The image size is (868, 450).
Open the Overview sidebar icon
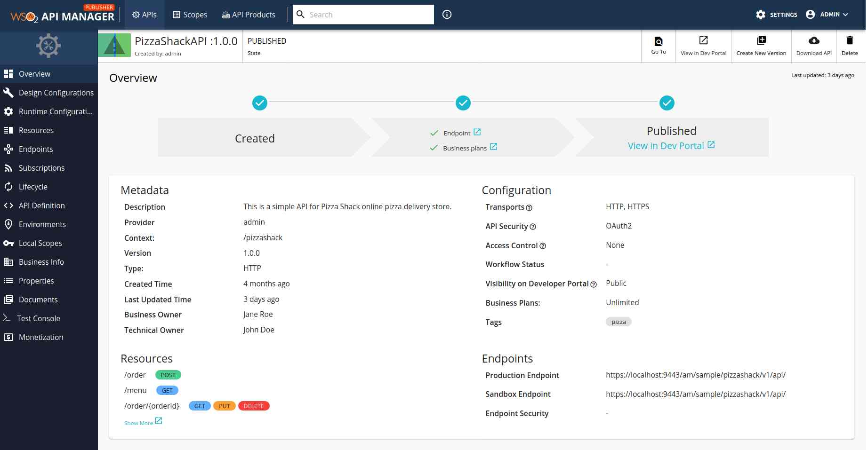(8, 74)
